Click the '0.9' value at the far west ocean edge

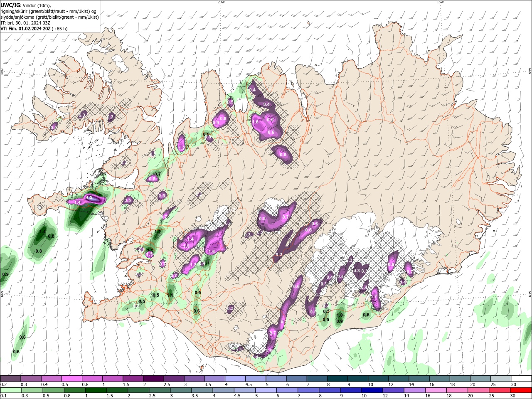[x=5, y=275]
